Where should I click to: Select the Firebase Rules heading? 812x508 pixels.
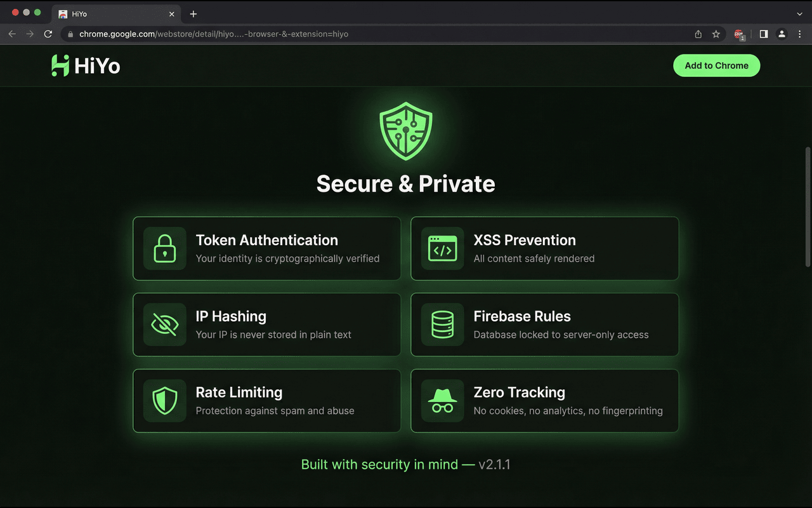pyautogui.click(x=522, y=316)
